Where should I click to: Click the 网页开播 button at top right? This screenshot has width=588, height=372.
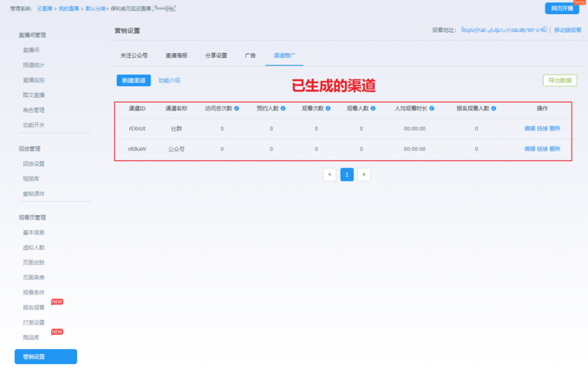[x=562, y=8]
